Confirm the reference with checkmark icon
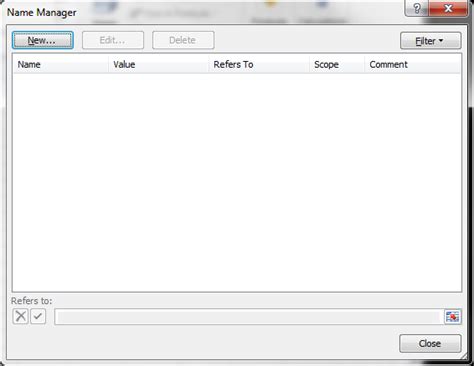Screen dimensions: 474x366 (x=38, y=316)
